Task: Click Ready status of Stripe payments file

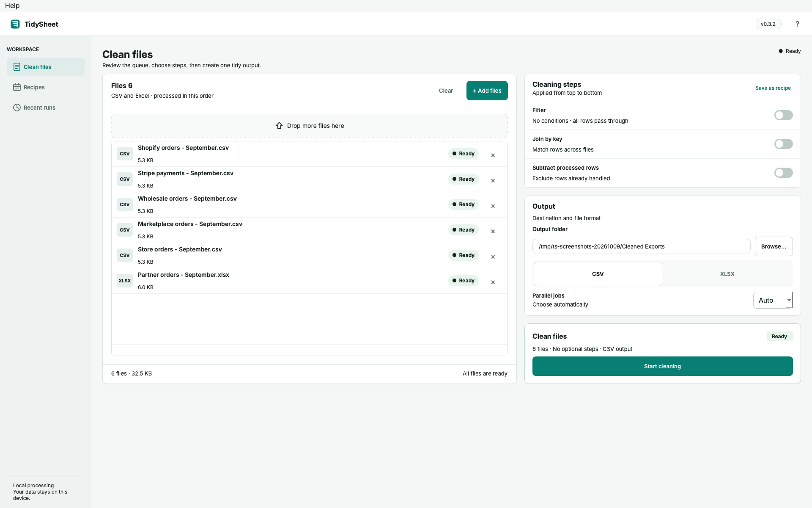Action: click(464, 179)
